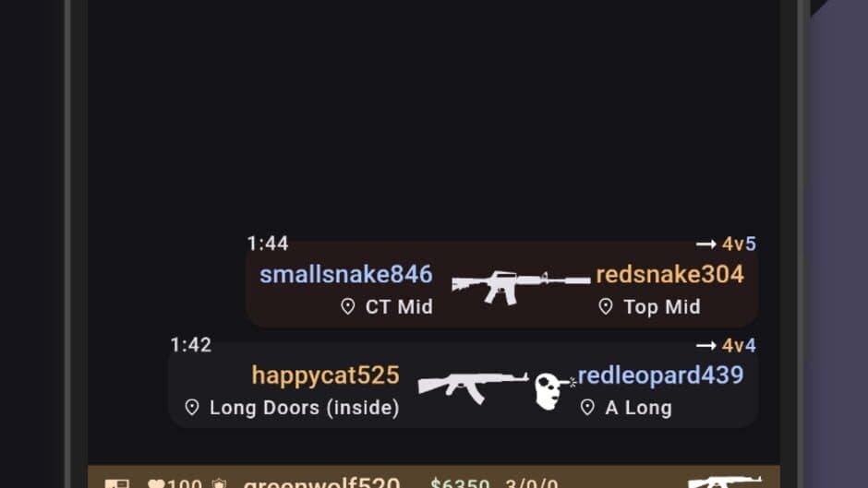The image size is (868, 488).
Task: Click the location pin beside Top Mid
Action: point(606,306)
